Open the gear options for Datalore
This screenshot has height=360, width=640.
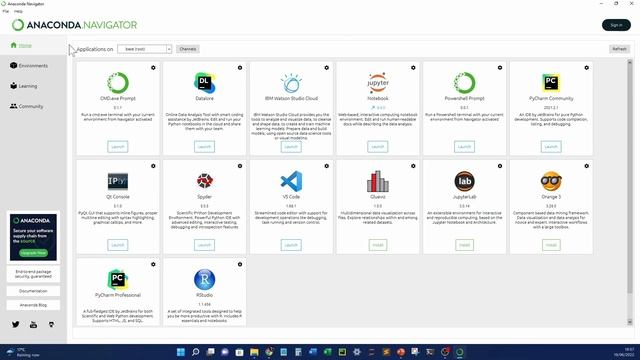click(240, 68)
